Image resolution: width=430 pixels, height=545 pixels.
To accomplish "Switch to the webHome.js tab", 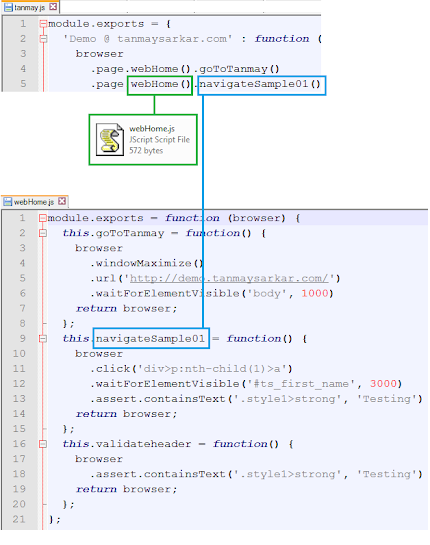I will tap(34, 202).
